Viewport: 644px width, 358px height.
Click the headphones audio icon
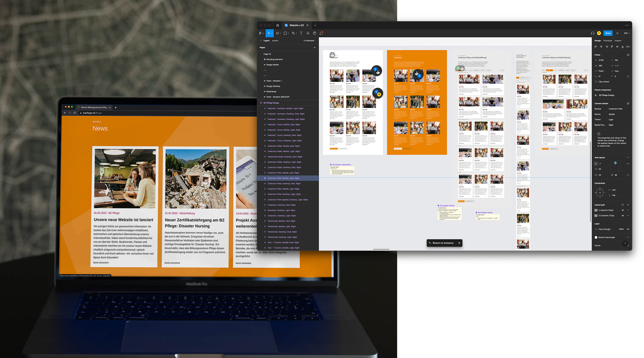(x=593, y=33)
